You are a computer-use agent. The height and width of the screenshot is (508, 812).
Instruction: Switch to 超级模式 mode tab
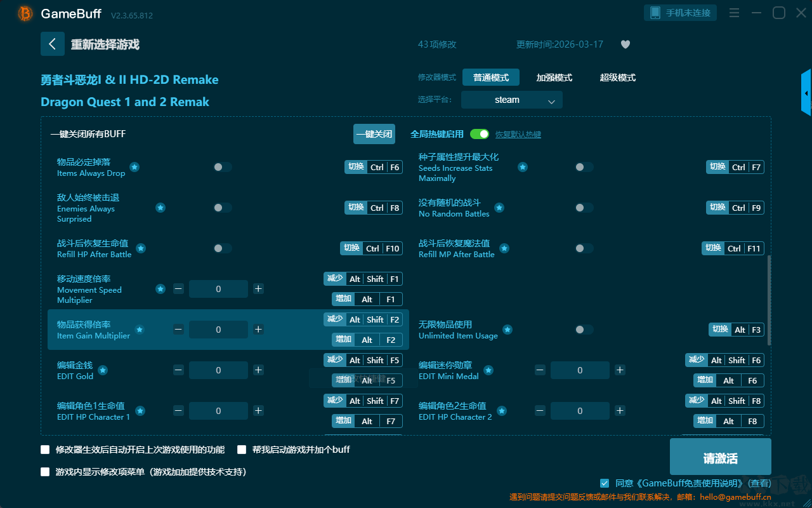(x=618, y=77)
